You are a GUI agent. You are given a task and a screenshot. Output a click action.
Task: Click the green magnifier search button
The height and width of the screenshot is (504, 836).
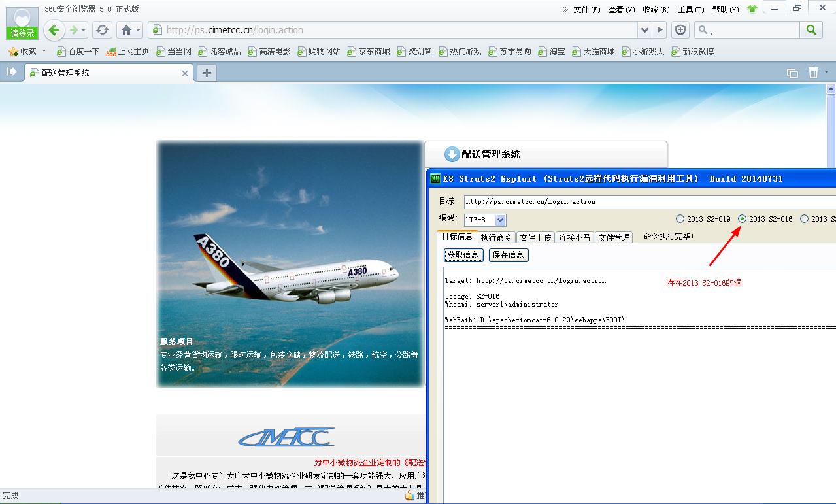(811, 30)
